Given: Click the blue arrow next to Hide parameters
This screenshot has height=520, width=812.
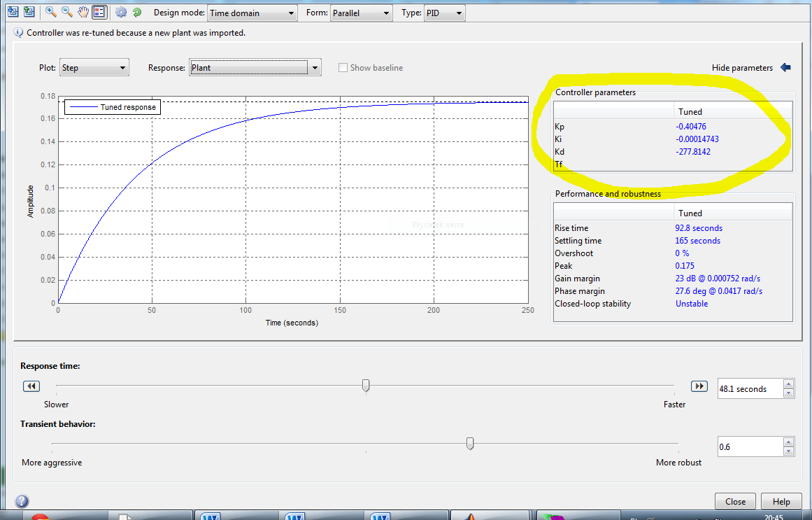Looking at the screenshot, I should coord(785,67).
